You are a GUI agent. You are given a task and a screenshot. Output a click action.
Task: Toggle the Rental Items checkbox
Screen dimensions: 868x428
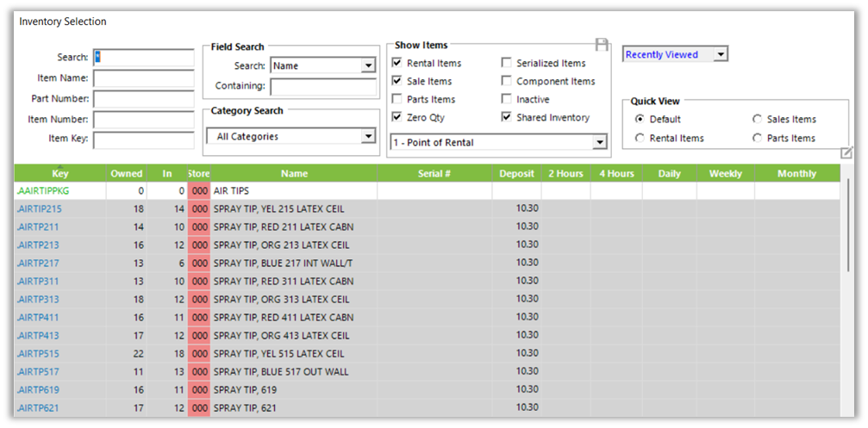pyautogui.click(x=397, y=63)
